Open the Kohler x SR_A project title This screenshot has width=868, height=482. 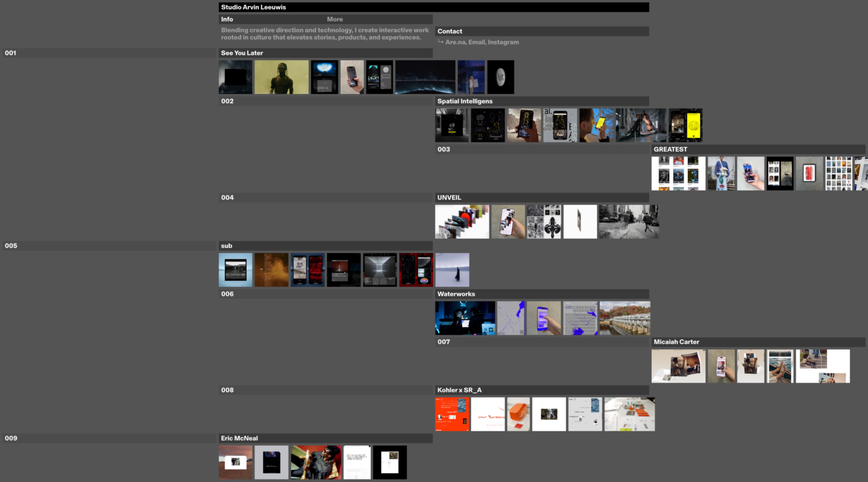tap(459, 390)
